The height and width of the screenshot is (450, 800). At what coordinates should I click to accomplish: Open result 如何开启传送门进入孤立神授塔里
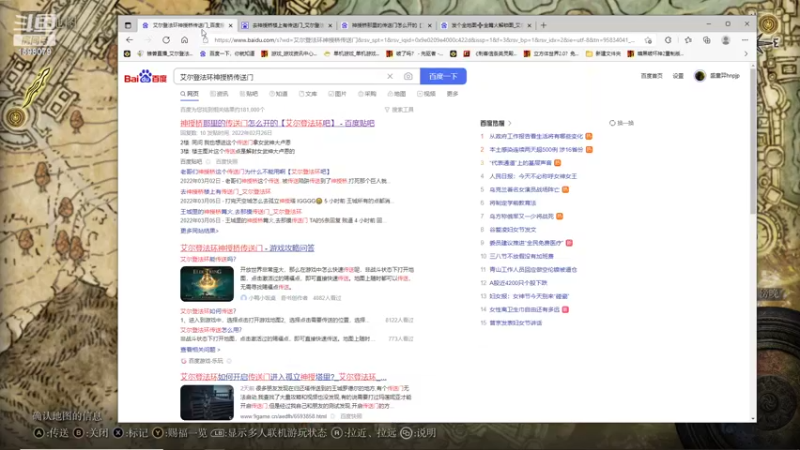tap(283, 377)
